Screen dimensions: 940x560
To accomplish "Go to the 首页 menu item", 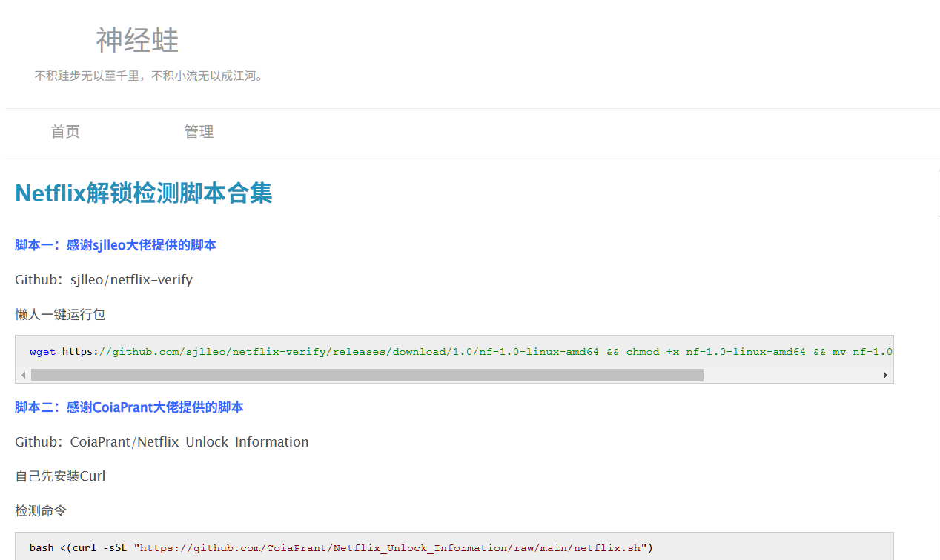I will point(65,132).
